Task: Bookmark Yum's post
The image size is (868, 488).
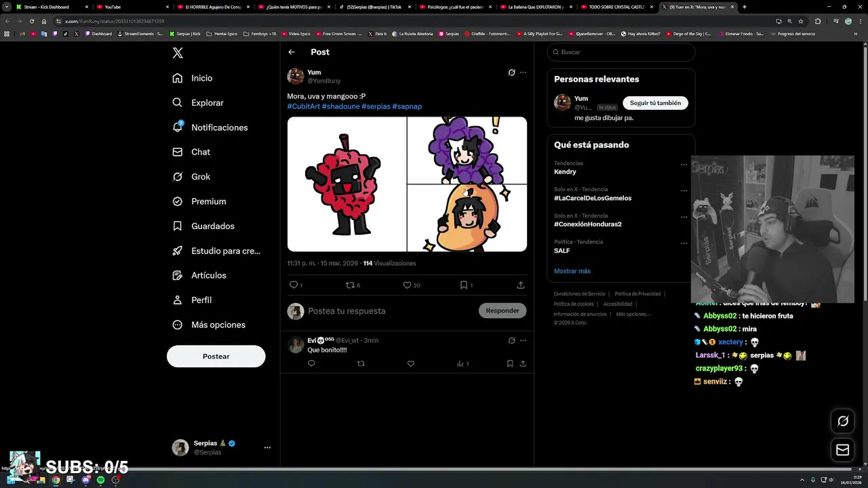Action: point(464,285)
